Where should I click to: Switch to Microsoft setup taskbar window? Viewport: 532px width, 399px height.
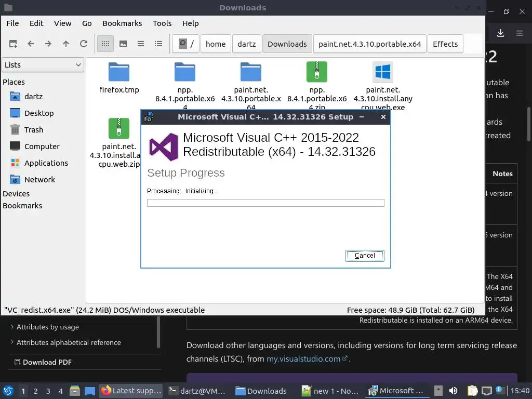[395, 391]
